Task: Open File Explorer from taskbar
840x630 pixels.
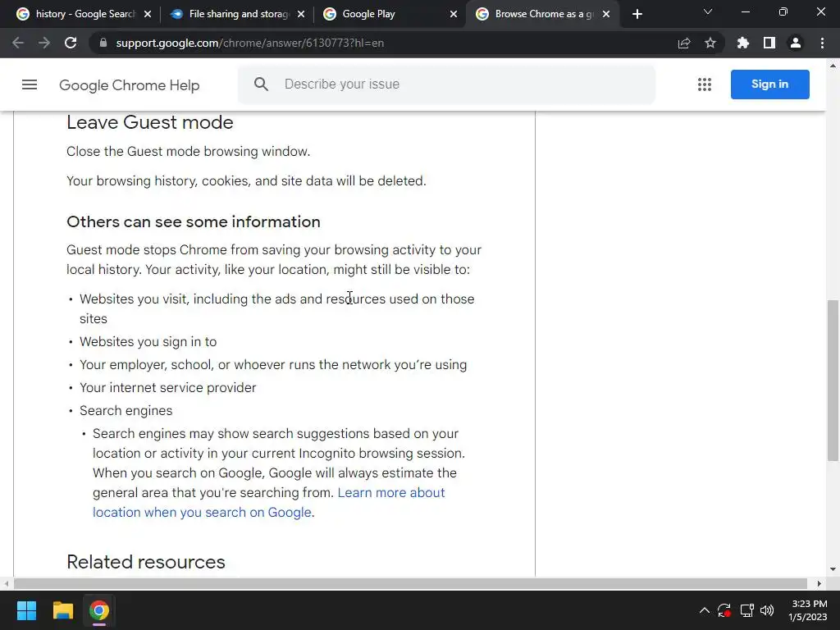Action: tap(62, 610)
